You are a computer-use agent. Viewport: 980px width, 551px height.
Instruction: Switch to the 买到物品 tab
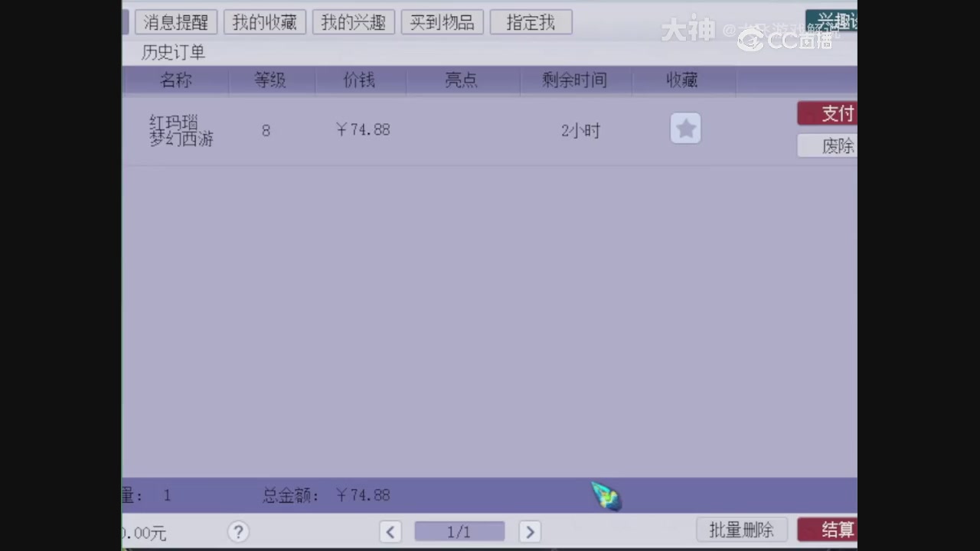(x=442, y=22)
